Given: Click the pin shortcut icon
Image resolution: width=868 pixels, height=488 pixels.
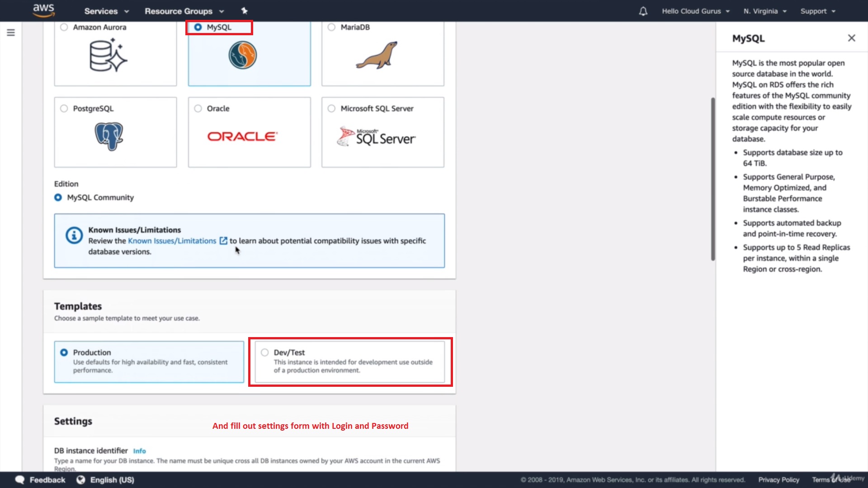Looking at the screenshot, I should (244, 11).
